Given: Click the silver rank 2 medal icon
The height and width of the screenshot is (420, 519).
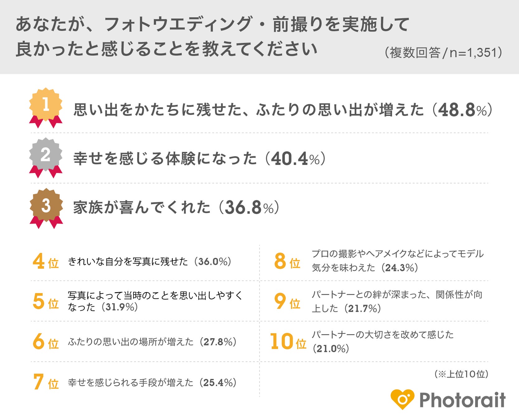Looking at the screenshot, I should tap(46, 156).
